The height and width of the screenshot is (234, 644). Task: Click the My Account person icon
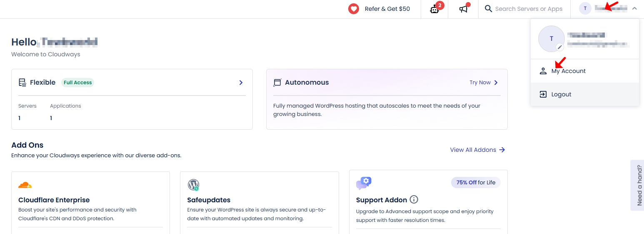543,71
